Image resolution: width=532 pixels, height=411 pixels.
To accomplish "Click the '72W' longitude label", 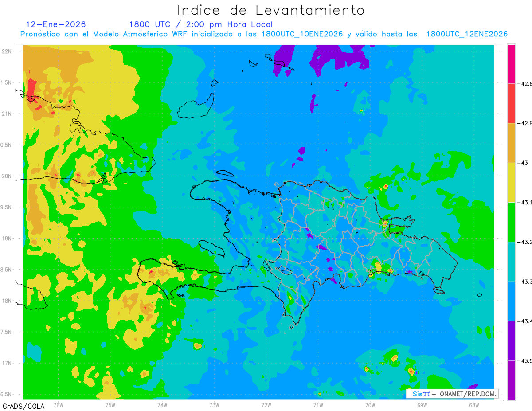I will coord(266,405).
